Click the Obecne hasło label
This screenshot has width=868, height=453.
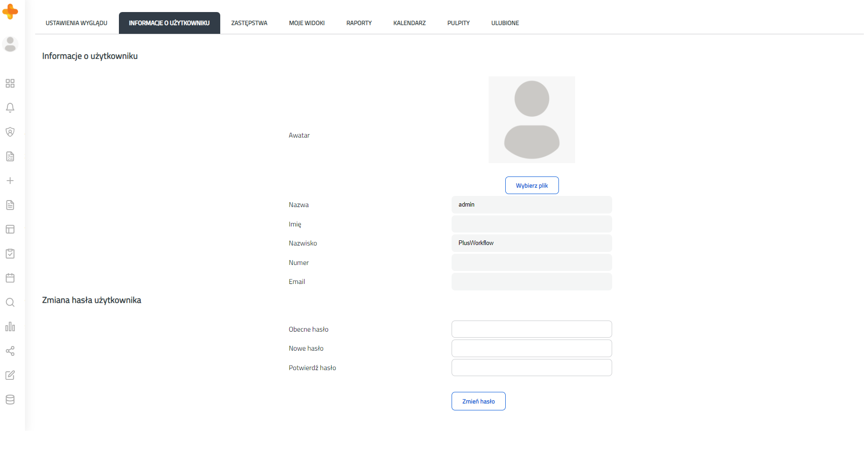coord(309,329)
